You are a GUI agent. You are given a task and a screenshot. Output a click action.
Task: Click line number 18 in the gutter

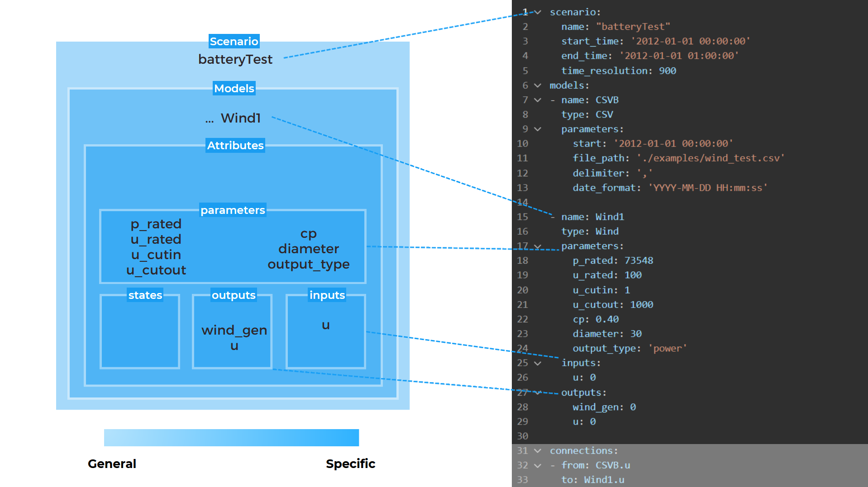point(522,260)
